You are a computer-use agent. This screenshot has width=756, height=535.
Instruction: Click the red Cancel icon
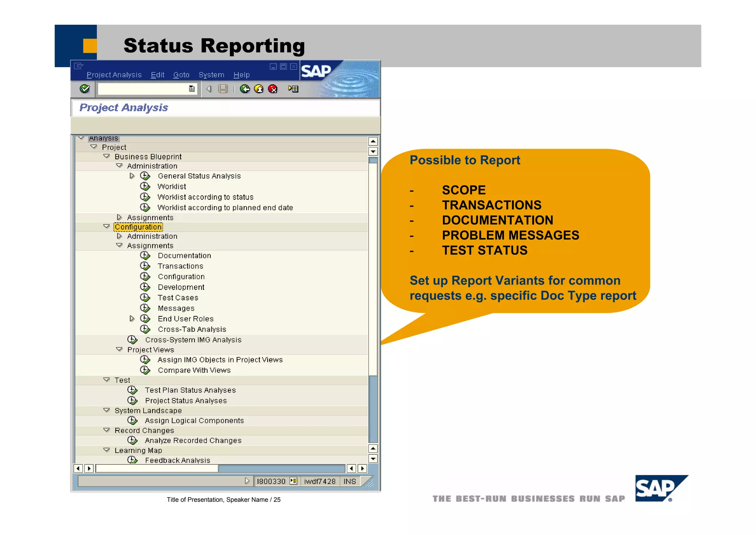(x=272, y=89)
